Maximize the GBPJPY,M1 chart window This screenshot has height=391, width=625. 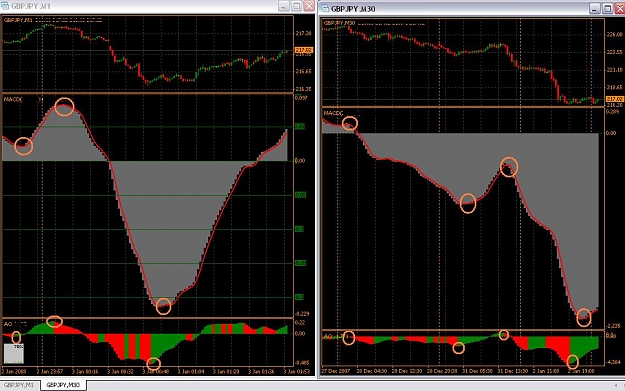(x=296, y=6)
